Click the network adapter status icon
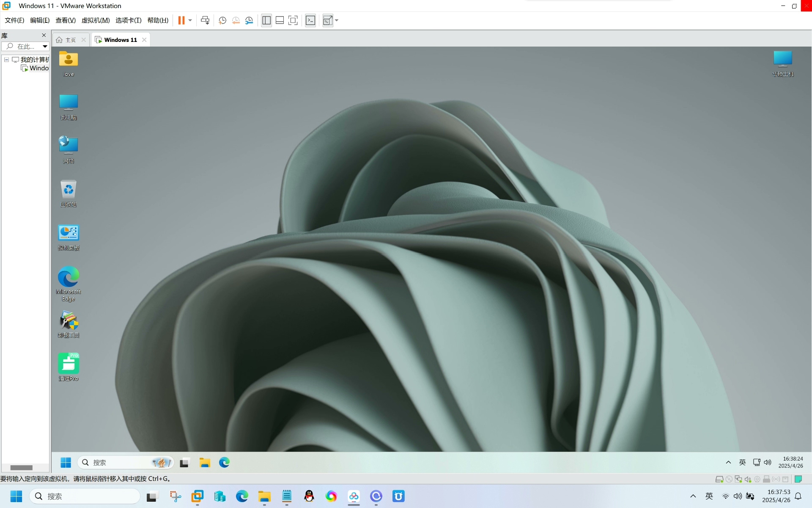This screenshot has height=508, width=812. 738,479
